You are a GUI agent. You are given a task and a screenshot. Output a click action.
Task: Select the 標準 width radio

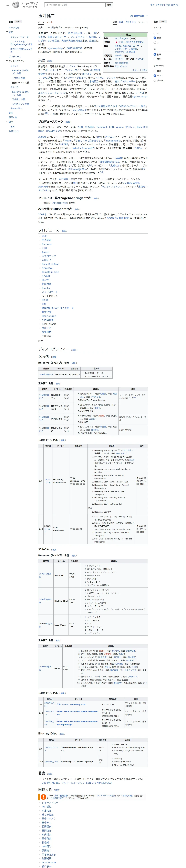tap(155, 54)
